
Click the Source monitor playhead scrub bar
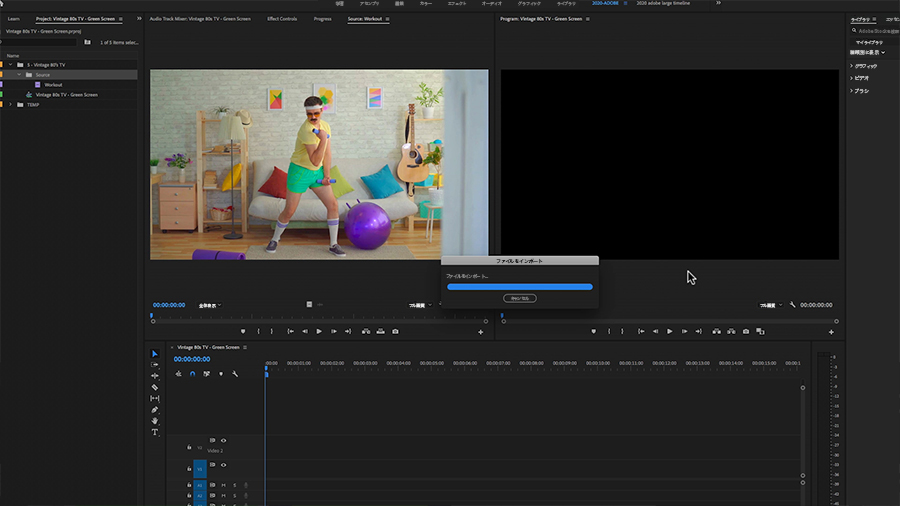click(x=319, y=321)
